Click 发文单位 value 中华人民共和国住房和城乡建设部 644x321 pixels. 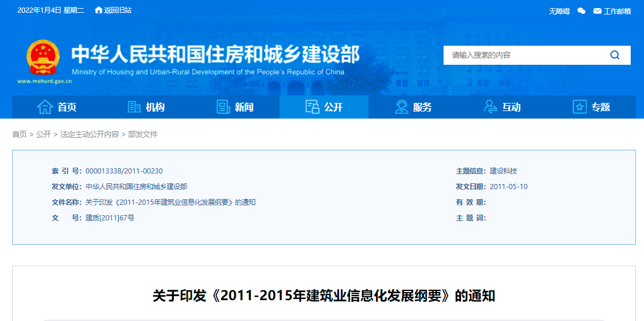point(136,187)
